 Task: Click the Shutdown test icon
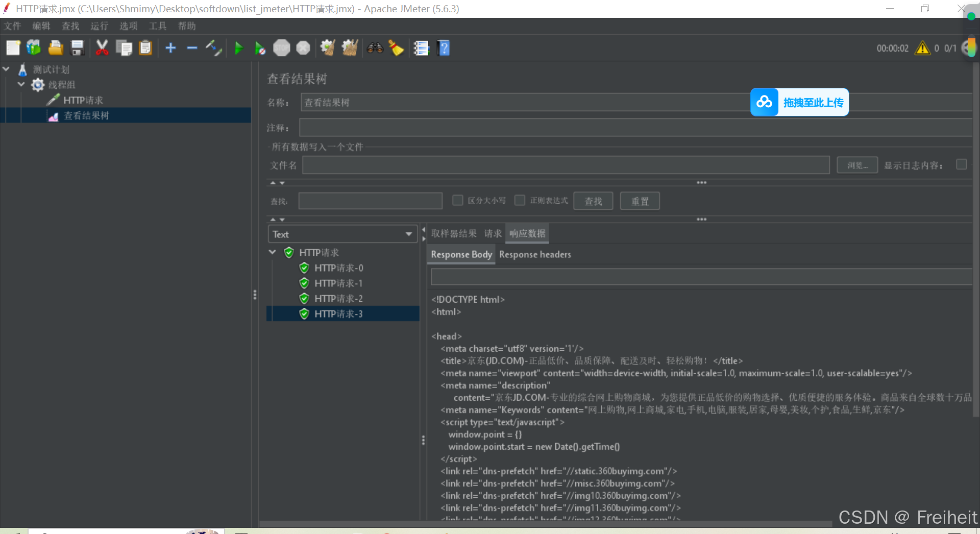coord(303,48)
